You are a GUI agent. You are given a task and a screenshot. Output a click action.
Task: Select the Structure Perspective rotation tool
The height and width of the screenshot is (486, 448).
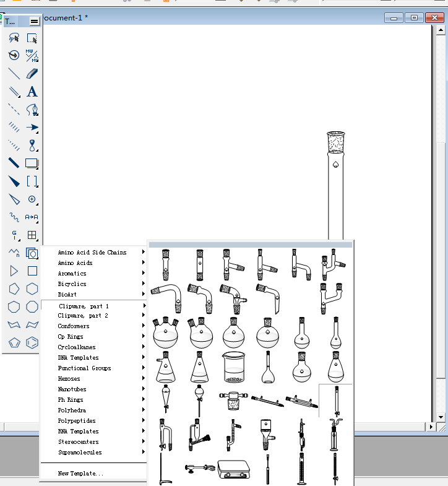click(x=14, y=56)
